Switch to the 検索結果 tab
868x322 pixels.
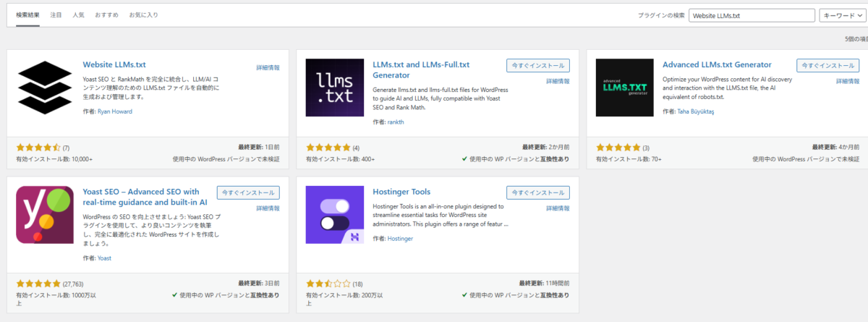[x=28, y=14]
